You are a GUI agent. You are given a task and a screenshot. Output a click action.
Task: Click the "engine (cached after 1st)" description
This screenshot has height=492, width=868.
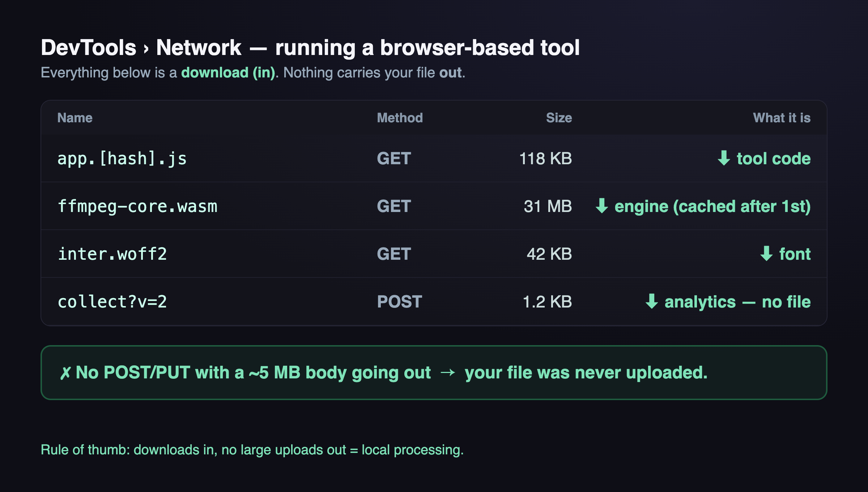tap(712, 207)
